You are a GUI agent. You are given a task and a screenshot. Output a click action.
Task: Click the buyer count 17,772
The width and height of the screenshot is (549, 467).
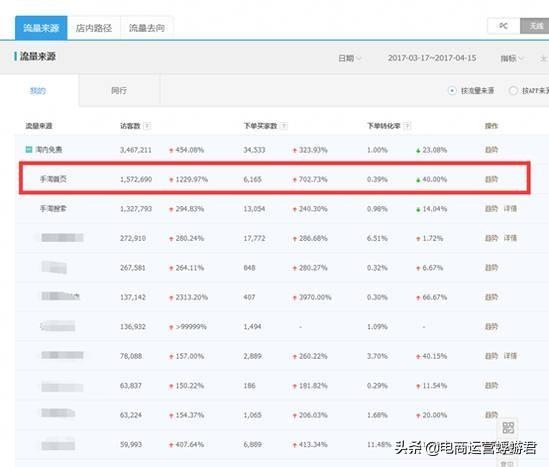point(254,238)
